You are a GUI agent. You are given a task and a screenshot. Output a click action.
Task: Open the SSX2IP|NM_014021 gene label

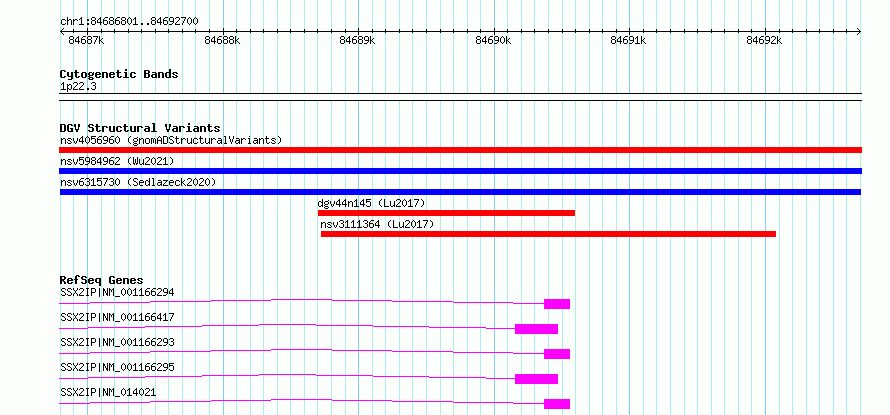pos(108,392)
